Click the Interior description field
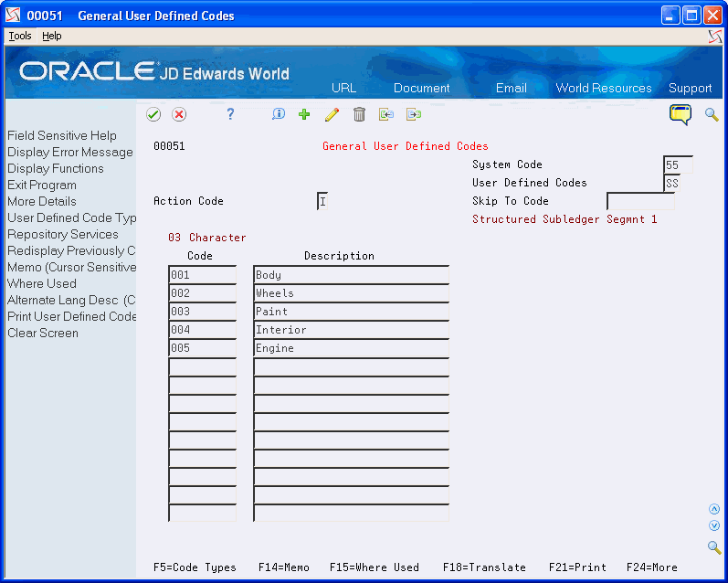The width and height of the screenshot is (728, 583). pos(351,329)
